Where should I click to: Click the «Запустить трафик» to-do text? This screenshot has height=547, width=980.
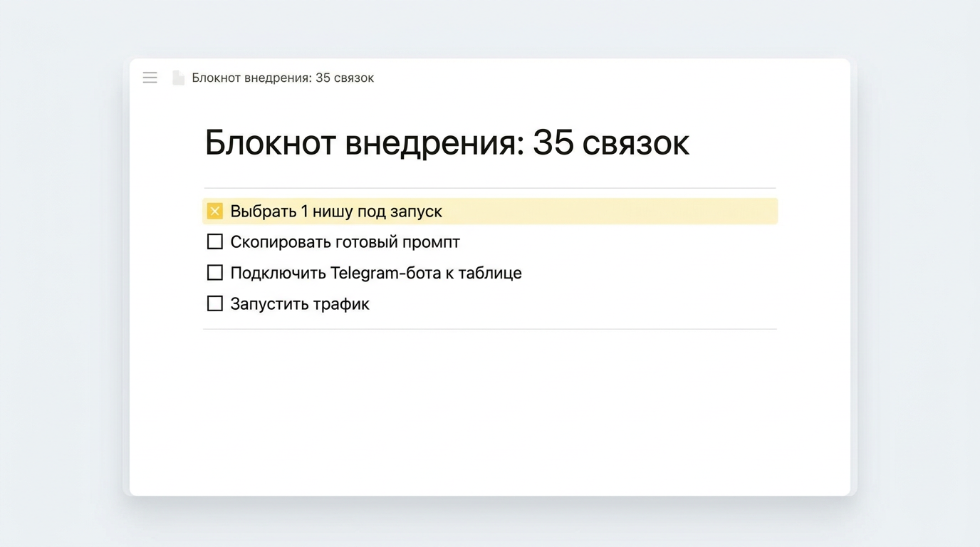coord(300,304)
